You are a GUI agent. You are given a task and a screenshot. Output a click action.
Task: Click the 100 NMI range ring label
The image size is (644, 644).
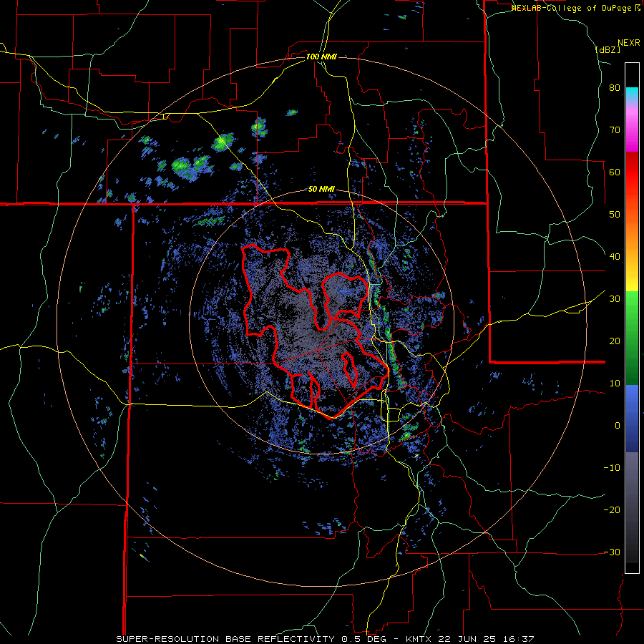click(321, 57)
